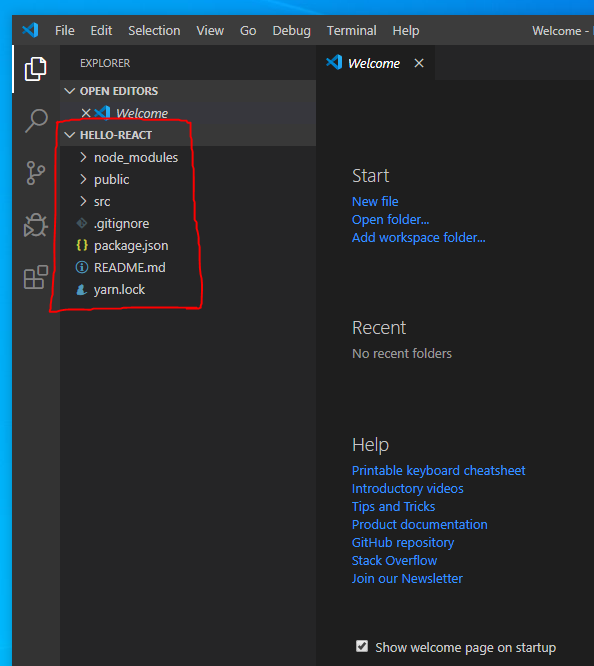The image size is (594, 666).
Task: Open the Explorer view in activity bar
Action: coord(36,69)
